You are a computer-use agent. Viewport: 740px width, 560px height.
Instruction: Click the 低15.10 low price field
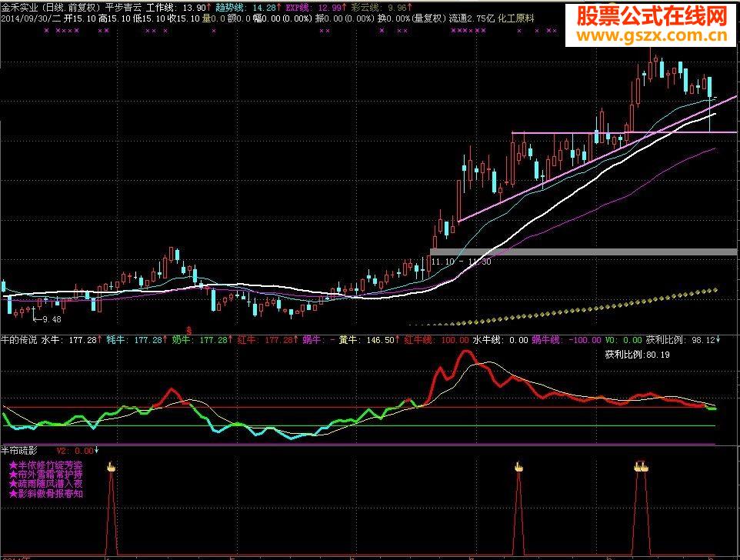149,18
